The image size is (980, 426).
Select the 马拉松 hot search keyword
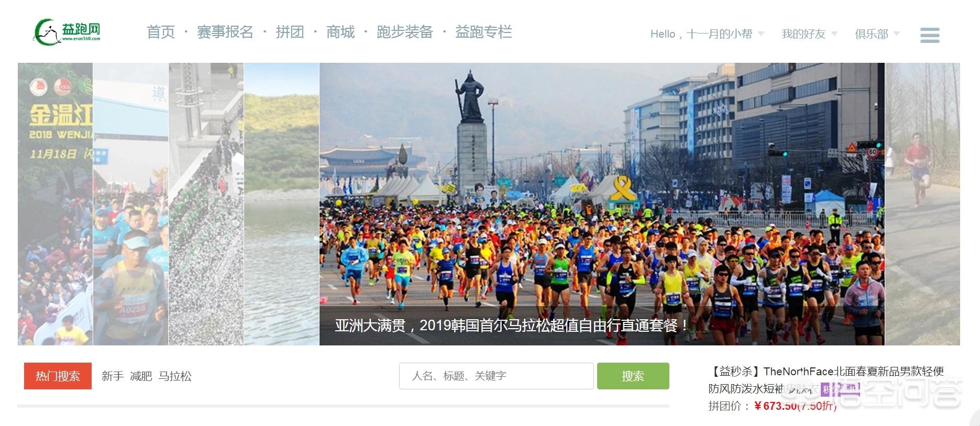[175, 376]
